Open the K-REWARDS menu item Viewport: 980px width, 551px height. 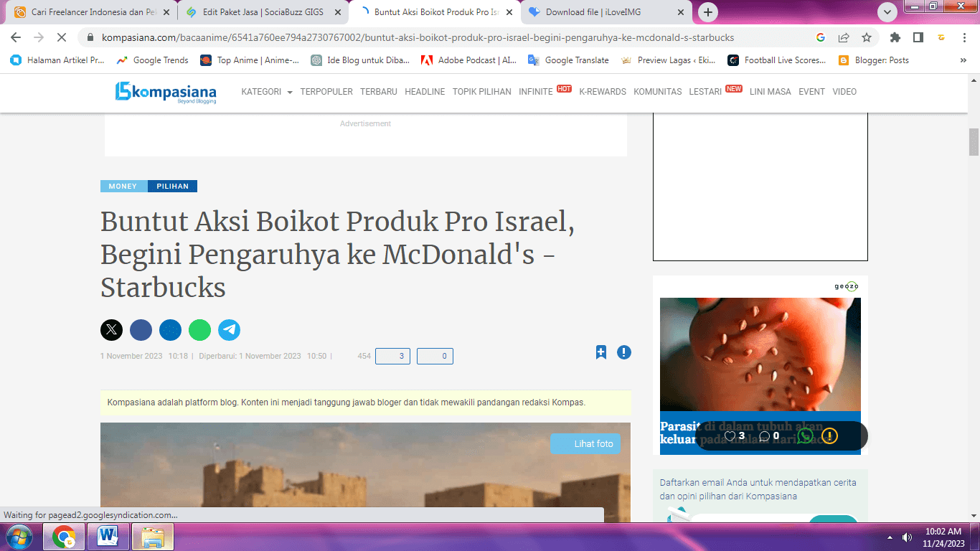(x=603, y=92)
